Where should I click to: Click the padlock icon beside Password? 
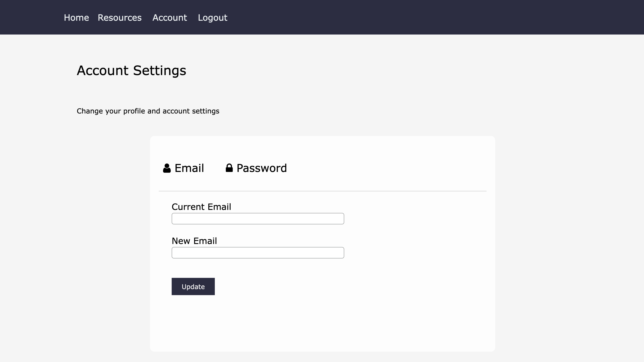(229, 168)
